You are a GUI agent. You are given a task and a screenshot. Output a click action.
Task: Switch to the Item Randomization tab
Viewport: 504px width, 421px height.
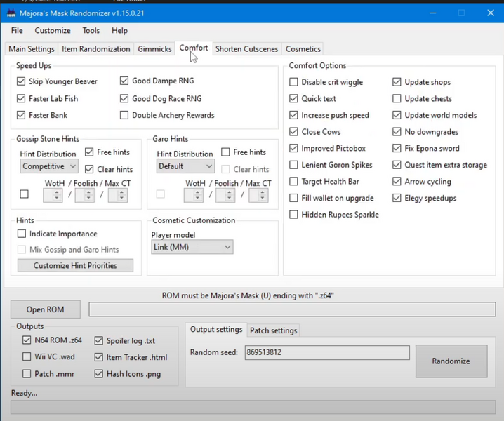tap(95, 49)
